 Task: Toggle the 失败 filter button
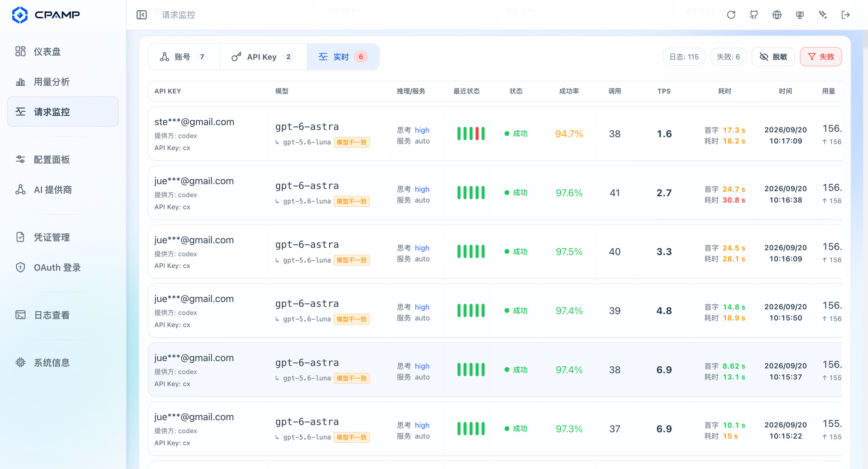pos(821,57)
